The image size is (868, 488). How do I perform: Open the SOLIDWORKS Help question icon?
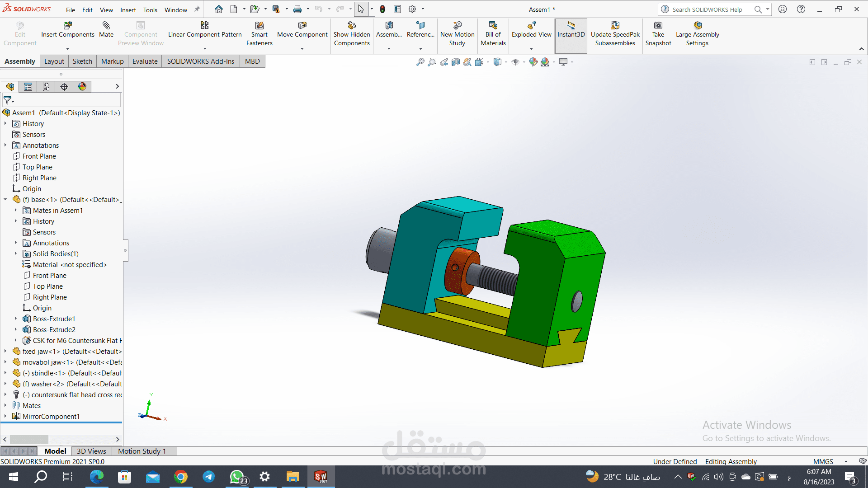[801, 9]
